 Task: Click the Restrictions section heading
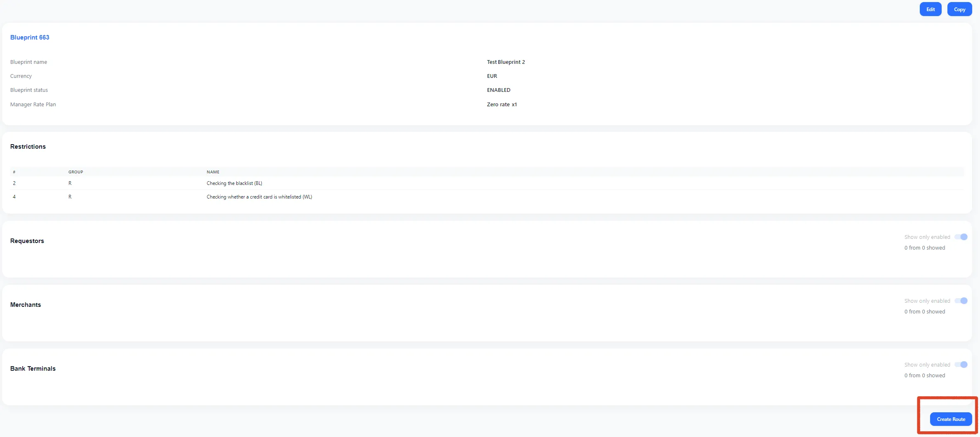pos(28,147)
